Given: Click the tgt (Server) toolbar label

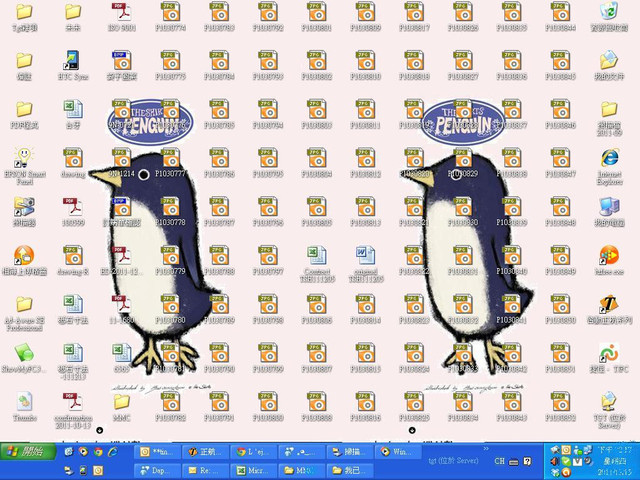Looking at the screenshot, I should click(453, 460).
